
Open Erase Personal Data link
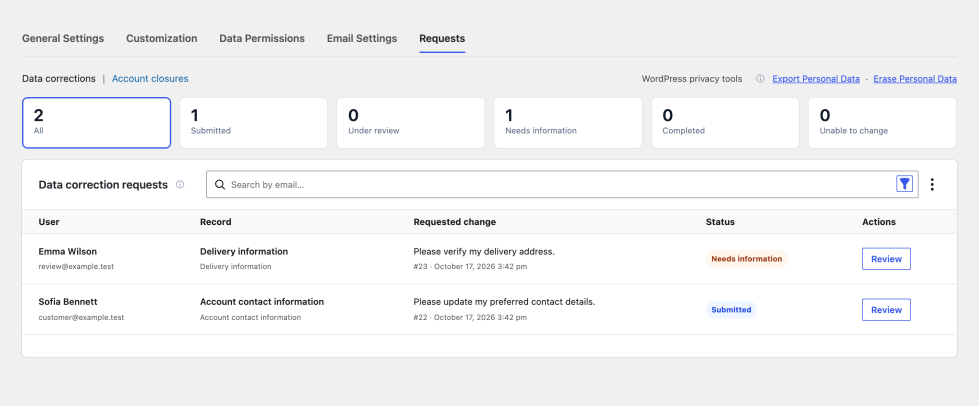915,79
